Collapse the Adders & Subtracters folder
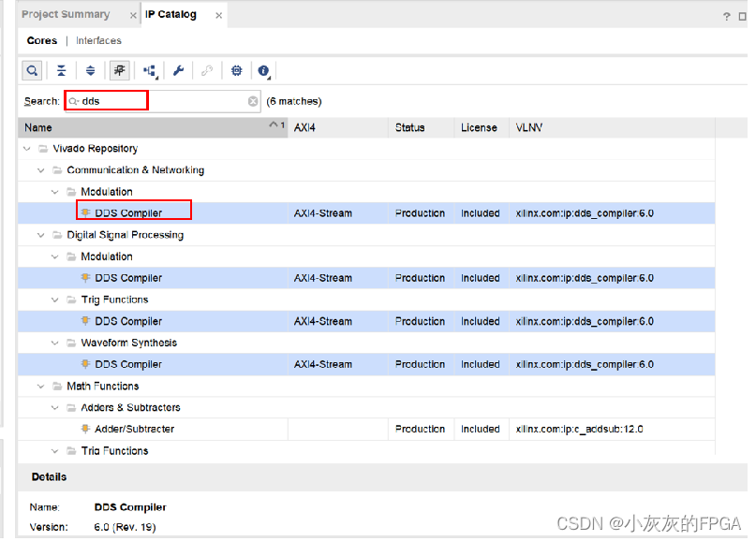756x541 pixels. click(x=55, y=407)
